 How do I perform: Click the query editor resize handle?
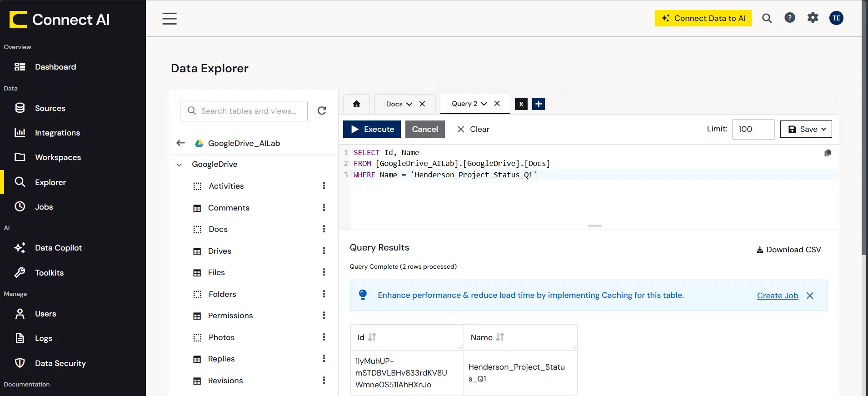pos(594,226)
